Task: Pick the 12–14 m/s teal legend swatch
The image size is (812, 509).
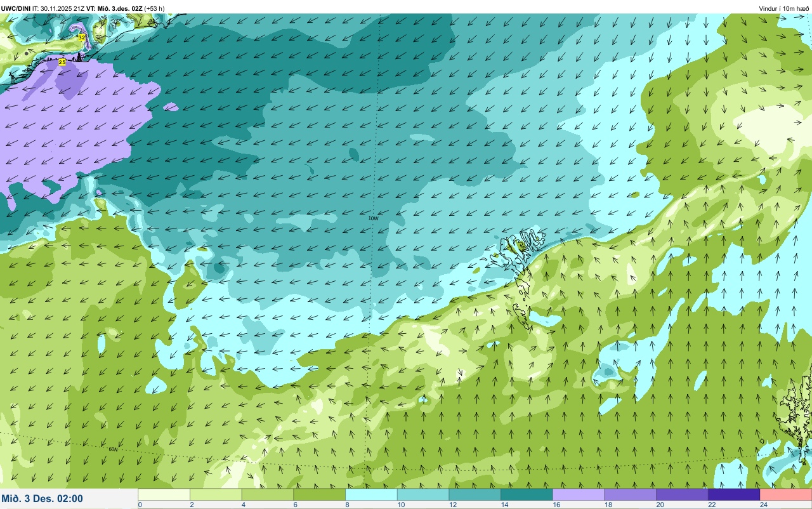Action: coord(475,494)
